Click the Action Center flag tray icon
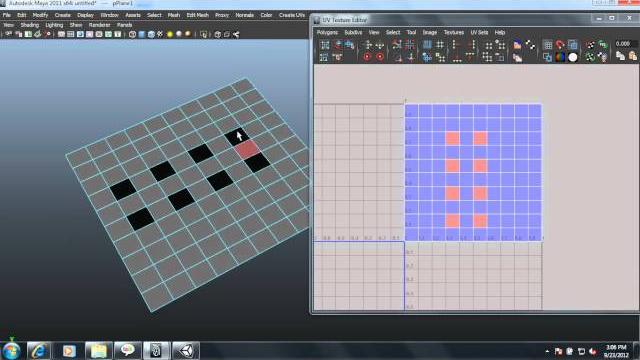Image resolution: width=640 pixels, height=360 pixels. click(x=558, y=351)
